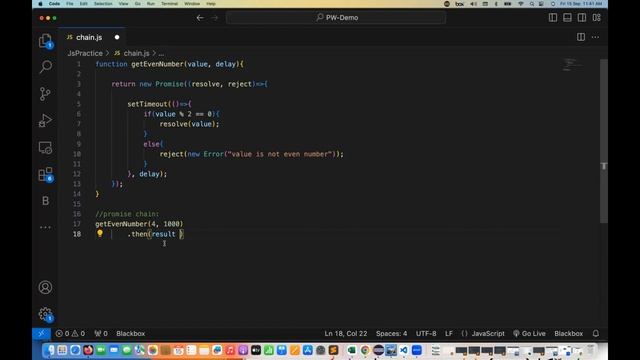Open the Customize Layout icon

point(597,18)
